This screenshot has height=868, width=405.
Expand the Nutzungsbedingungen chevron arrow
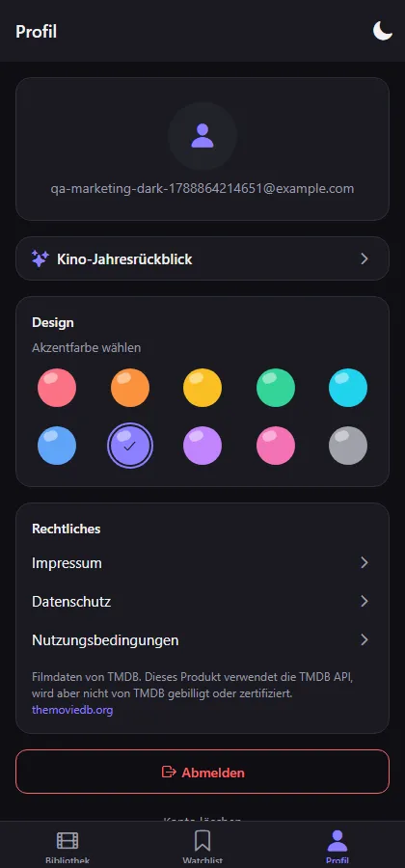point(364,640)
